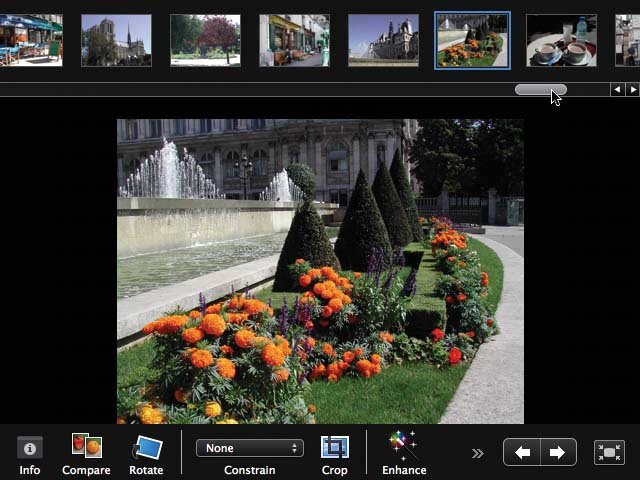Open the grand palace building thumbnail
Screen dimensions: 640x480
tap(383, 40)
